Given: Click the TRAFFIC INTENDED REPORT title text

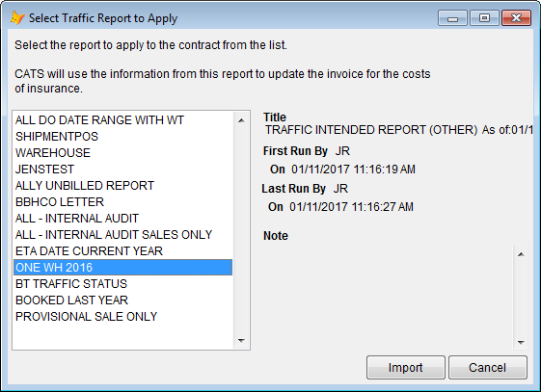Looking at the screenshot, I should 399,130.
